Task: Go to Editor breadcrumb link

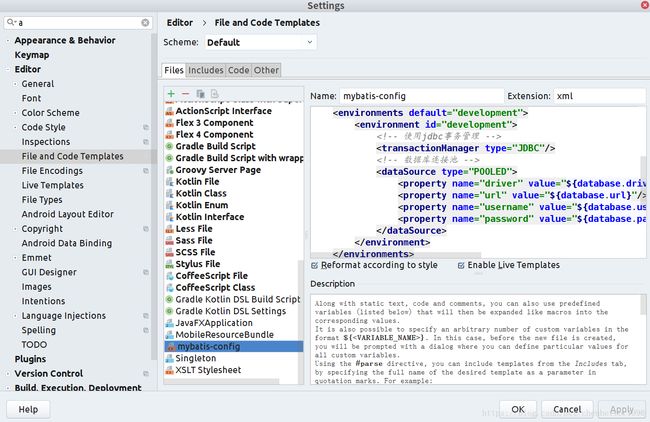Action: [180, 23]
